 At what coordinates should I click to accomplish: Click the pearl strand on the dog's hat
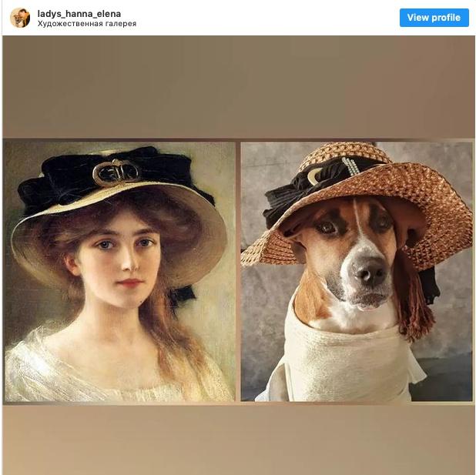pyautogui.click(x=350, y=169)
